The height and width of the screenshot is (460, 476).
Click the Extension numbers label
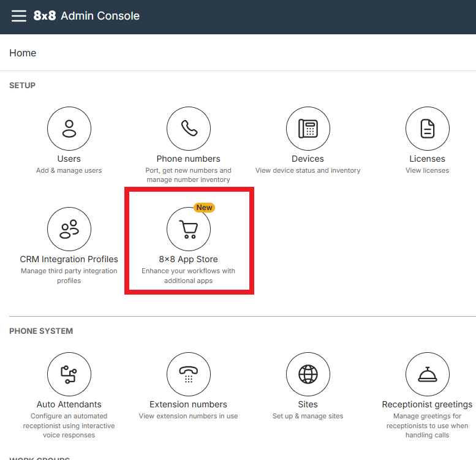(188, 404)
